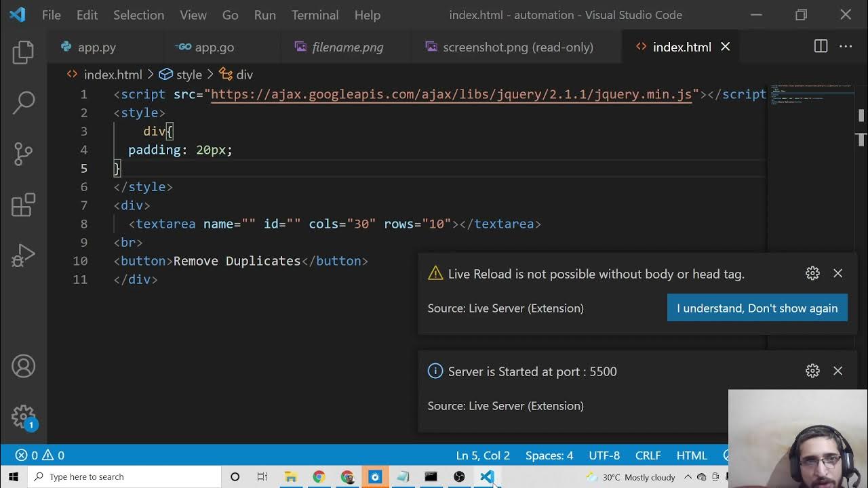Viewport: 868px width, 488px height.
Task: Open the Explorer view in activity bar
Action: 23,52
